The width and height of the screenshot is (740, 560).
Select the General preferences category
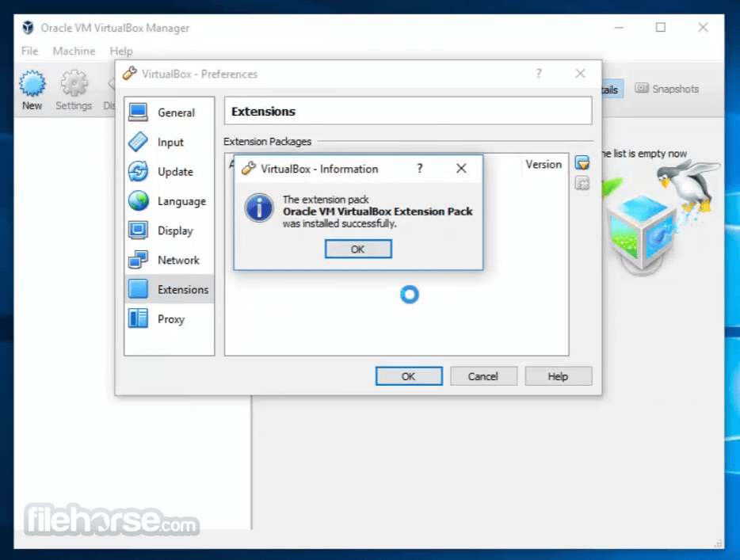coord(169,112)
